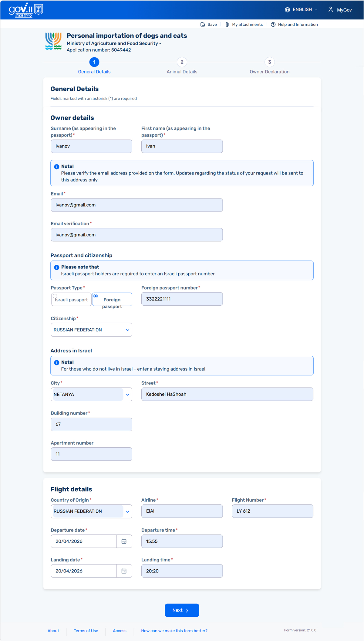Viewport: 364px width, 641px height.
Task: Open the Departure date calendar picker
Action: pyautogui.click(x=124, y=541)
